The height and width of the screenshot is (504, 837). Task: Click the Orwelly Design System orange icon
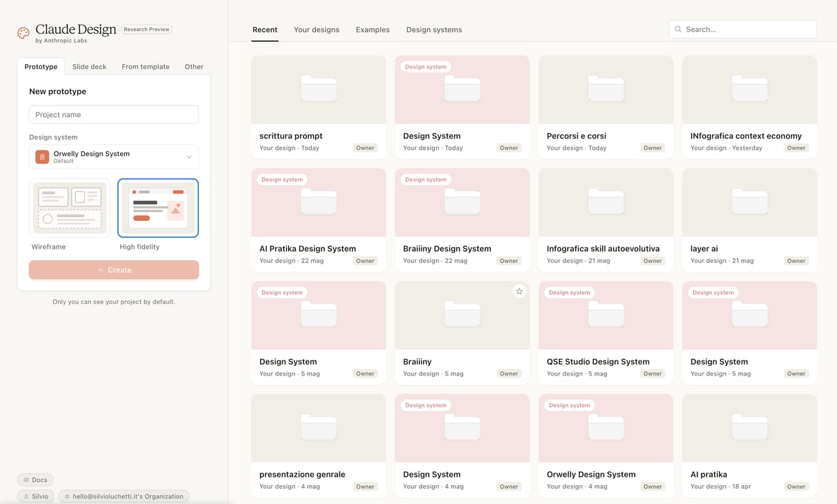[43, 157]
